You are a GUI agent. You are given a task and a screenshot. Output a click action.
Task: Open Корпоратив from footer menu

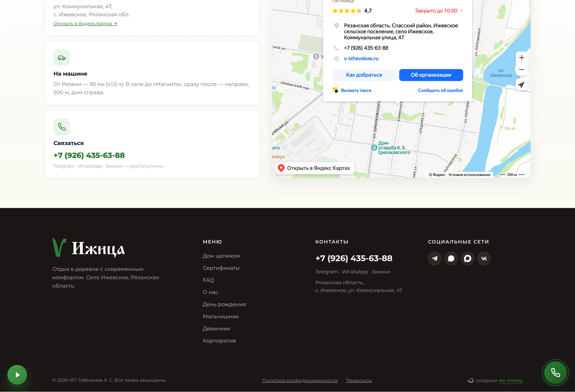219,341
